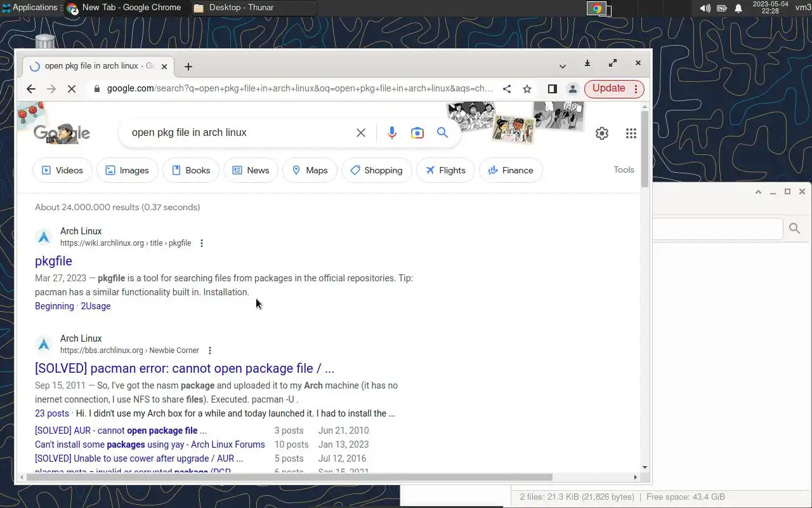Open Chrome side panel icon

pos(553,89)
